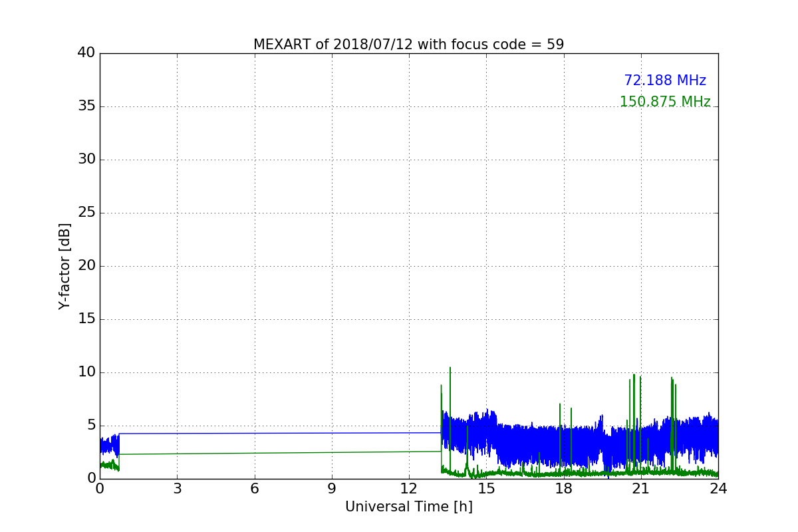The width and height of the screenshot is (798, 532).
Task: Click the x-axis tick label 3
Action: click(177, 489)
